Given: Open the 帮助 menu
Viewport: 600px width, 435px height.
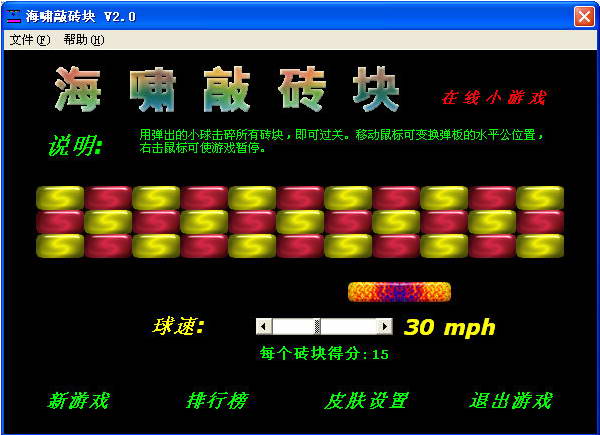Looking at the screenshot, I should tap(83, 40).
